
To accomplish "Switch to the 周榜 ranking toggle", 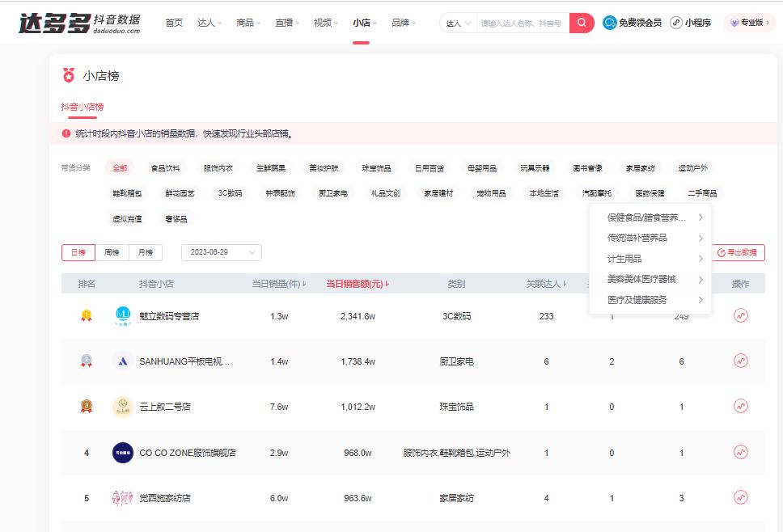I will (112, 252).
